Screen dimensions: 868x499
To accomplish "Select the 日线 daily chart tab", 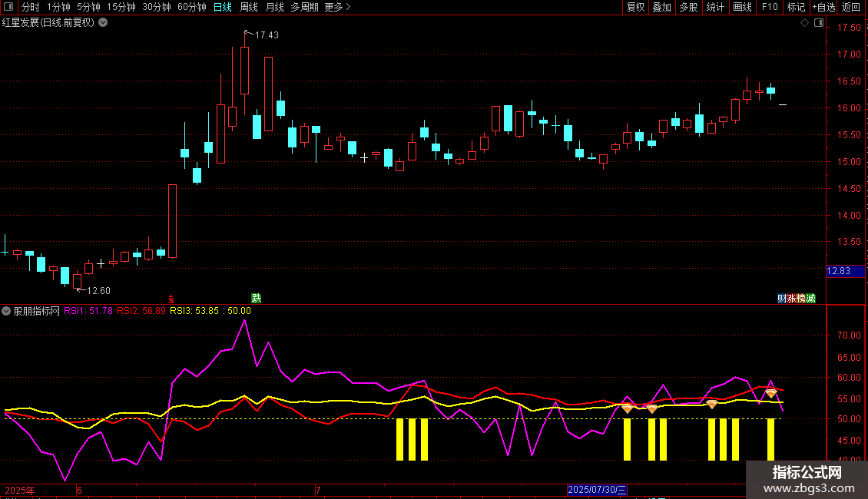I will click(x=223, y=7).
